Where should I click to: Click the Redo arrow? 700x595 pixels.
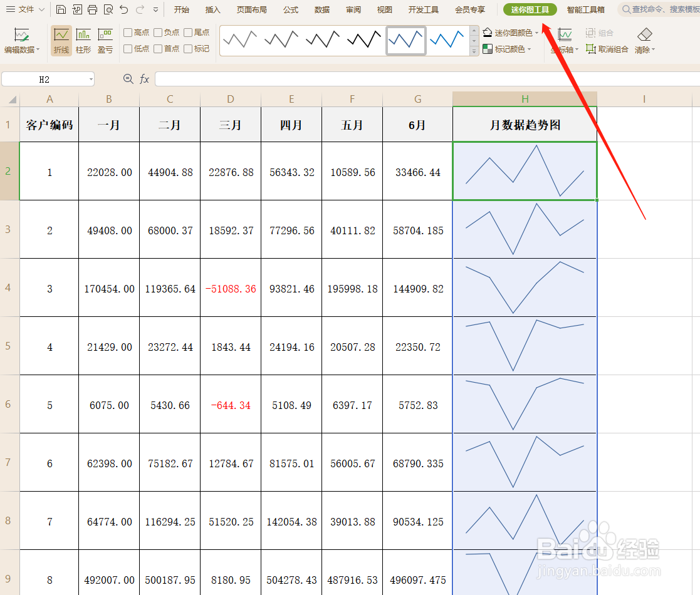[140, 9]
